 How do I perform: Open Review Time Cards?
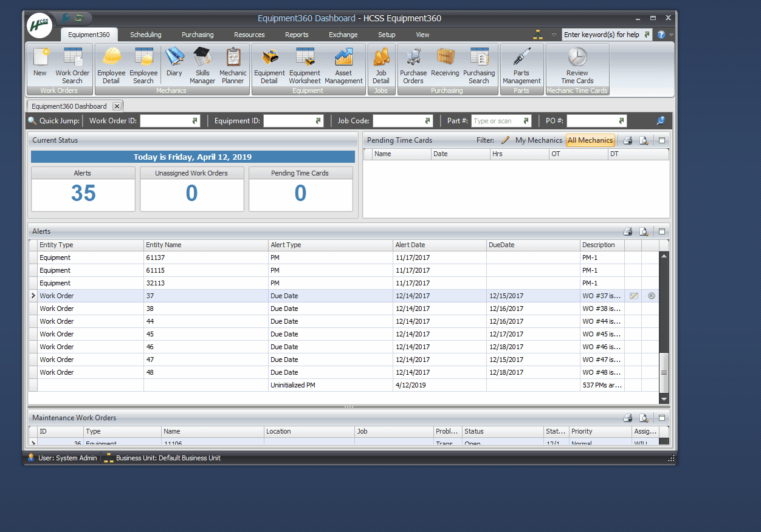[x=577, y=65]
